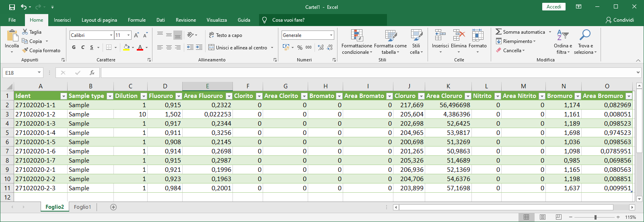Open filter dropdown for Ident column
Viewport: 644px width, 222px height.
63,96
